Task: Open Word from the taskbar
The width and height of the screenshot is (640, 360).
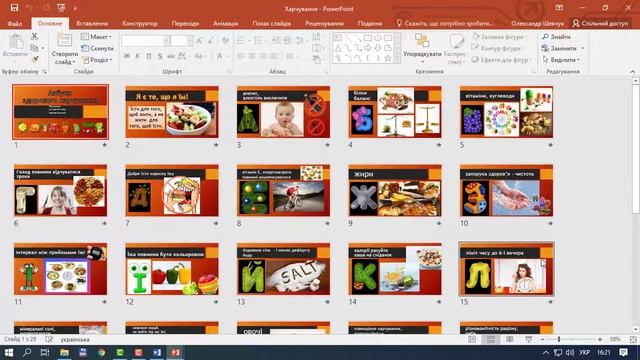Action: [157, 352]
